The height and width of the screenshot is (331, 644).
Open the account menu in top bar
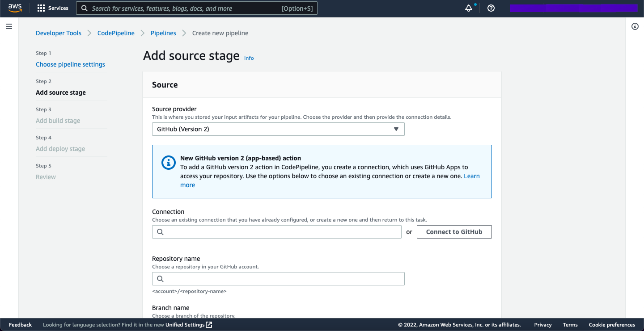[x=573, y=8]
